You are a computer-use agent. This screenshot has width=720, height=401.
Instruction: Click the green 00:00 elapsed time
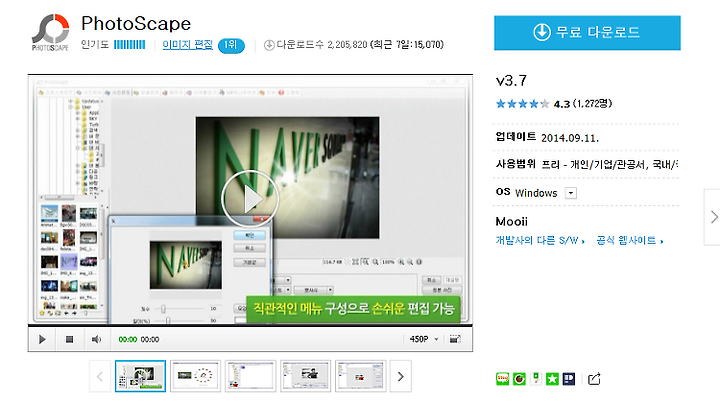pyautogui.click(x=128, y=339)
